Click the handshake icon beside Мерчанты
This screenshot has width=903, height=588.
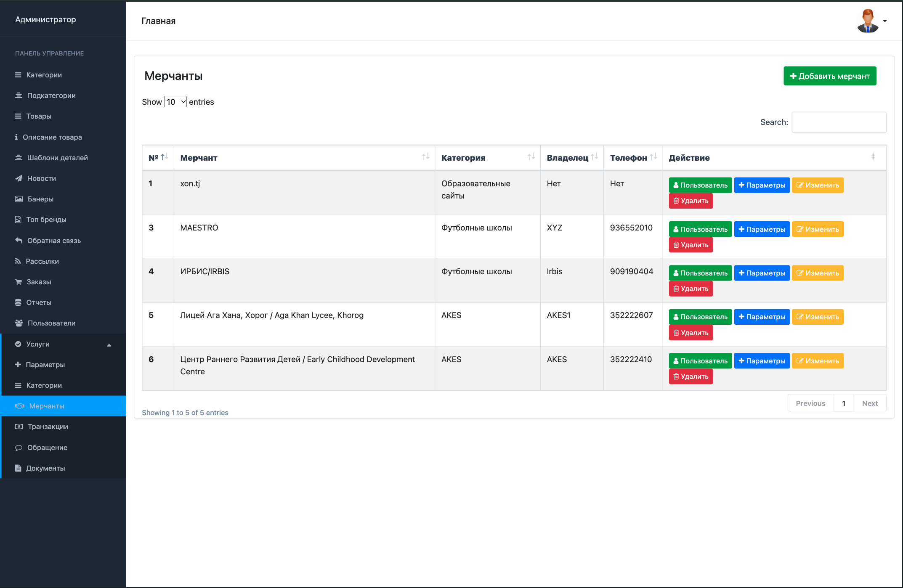pyautogui.click(x=20, y=406)
